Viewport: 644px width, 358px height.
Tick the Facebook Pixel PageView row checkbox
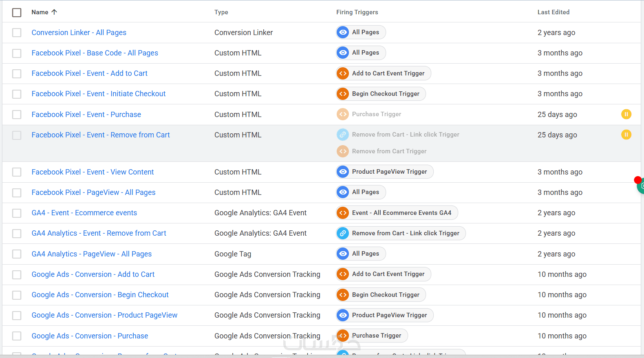click(17, 192)
